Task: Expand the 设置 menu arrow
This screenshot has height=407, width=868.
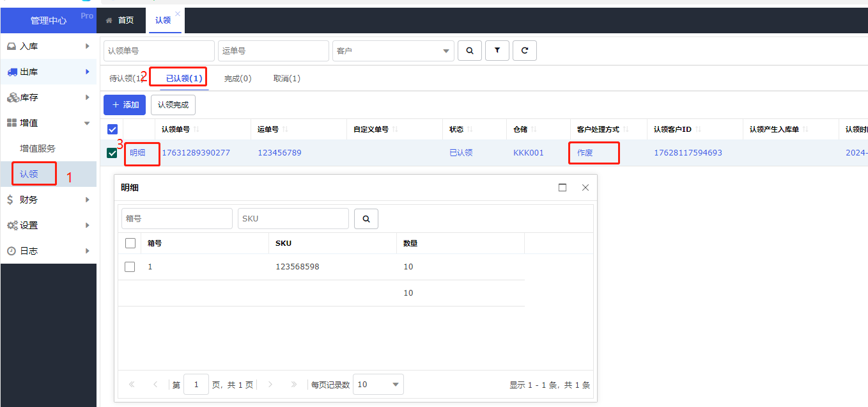Action: click(x=87, y=225)
